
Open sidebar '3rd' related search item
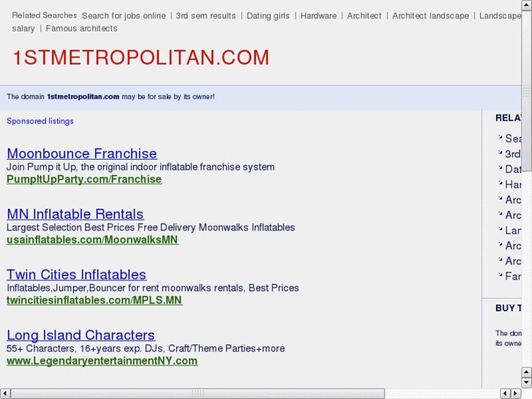tap(513, 154)
